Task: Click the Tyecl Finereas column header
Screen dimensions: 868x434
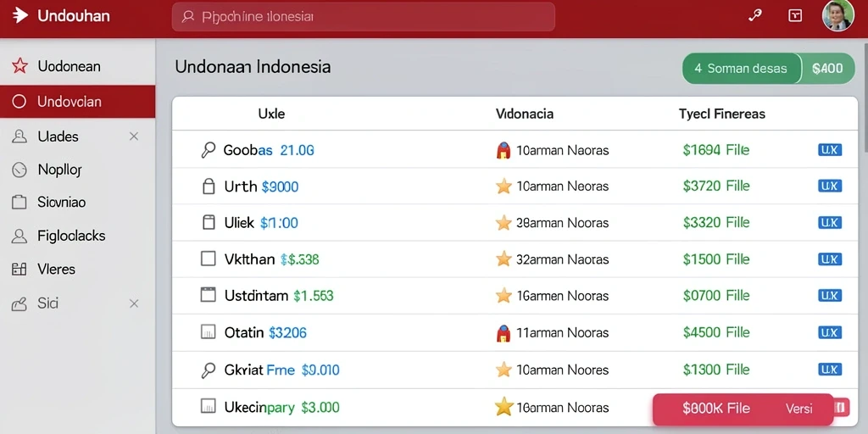Action: [722, 114]
